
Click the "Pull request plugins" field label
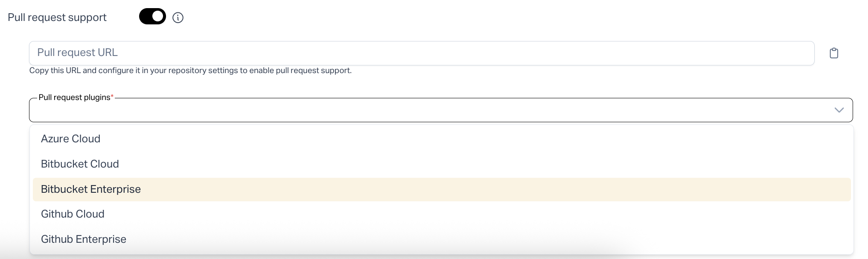[74, 97]
